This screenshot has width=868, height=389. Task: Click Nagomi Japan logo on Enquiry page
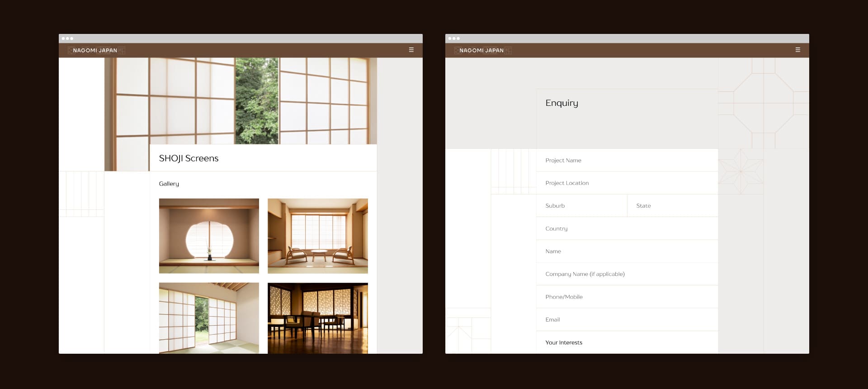[482, 50]
